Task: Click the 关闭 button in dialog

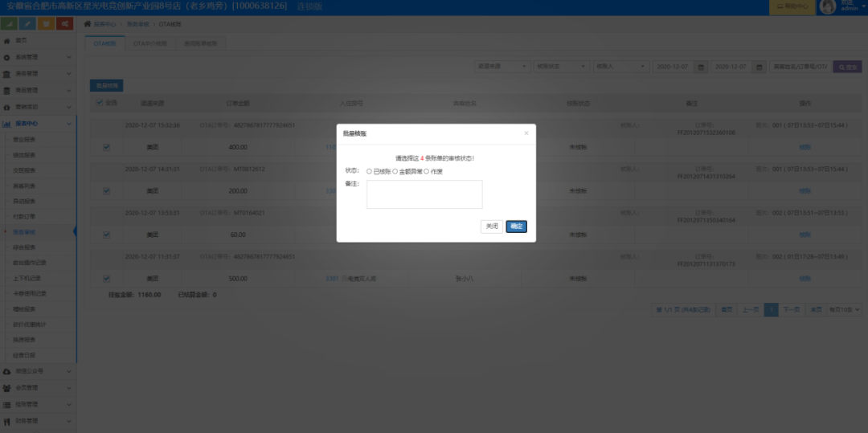Action: pyautogui.click(x=492, y=227)
